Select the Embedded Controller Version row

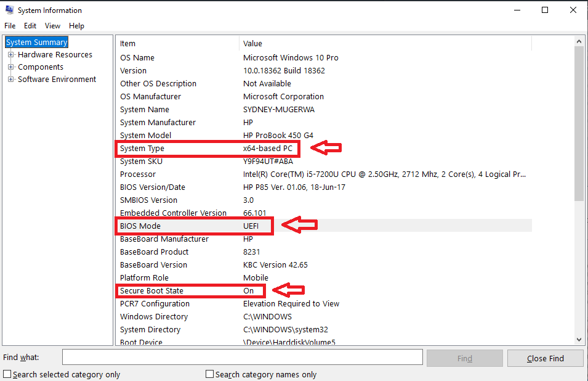324,213
